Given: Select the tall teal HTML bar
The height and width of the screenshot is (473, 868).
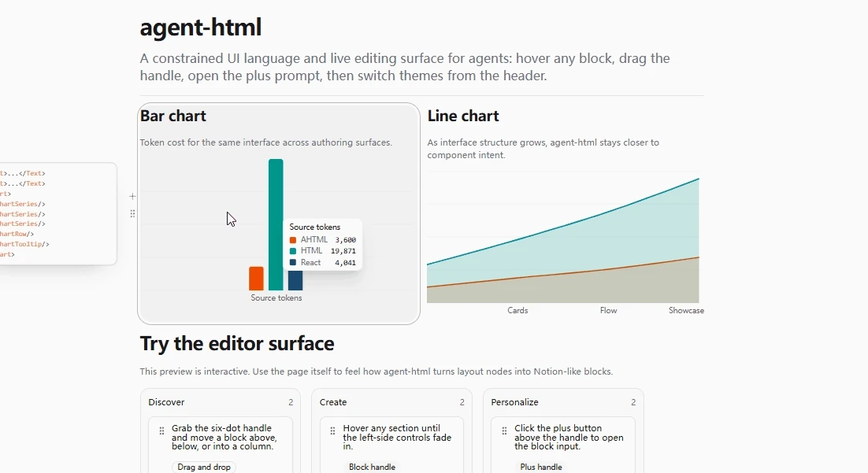Looking at the screenshot, I should pos(276,224).
